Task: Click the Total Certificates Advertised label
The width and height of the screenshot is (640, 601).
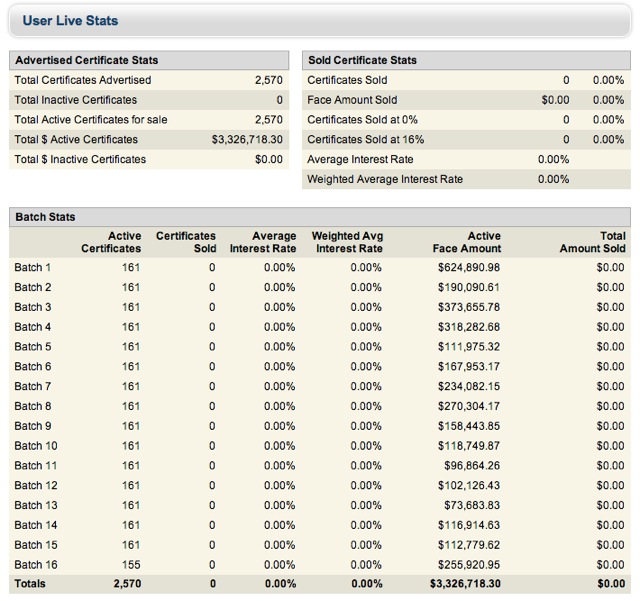Action: coord(83,80)
